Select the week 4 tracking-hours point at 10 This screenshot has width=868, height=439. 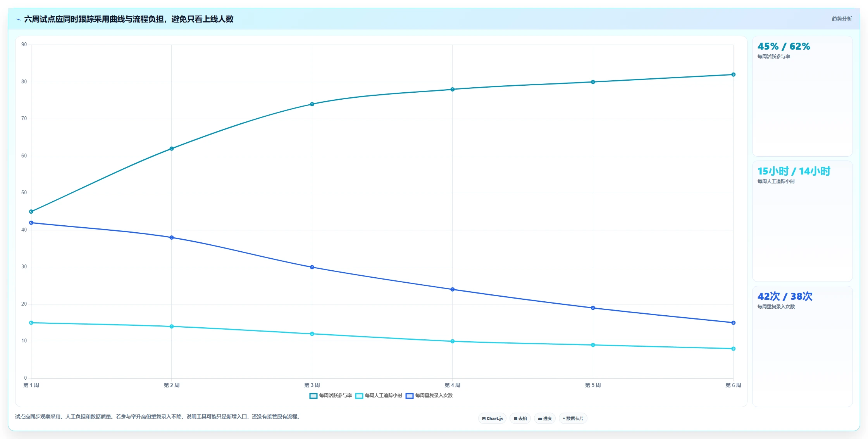click(x=453, y=341)
